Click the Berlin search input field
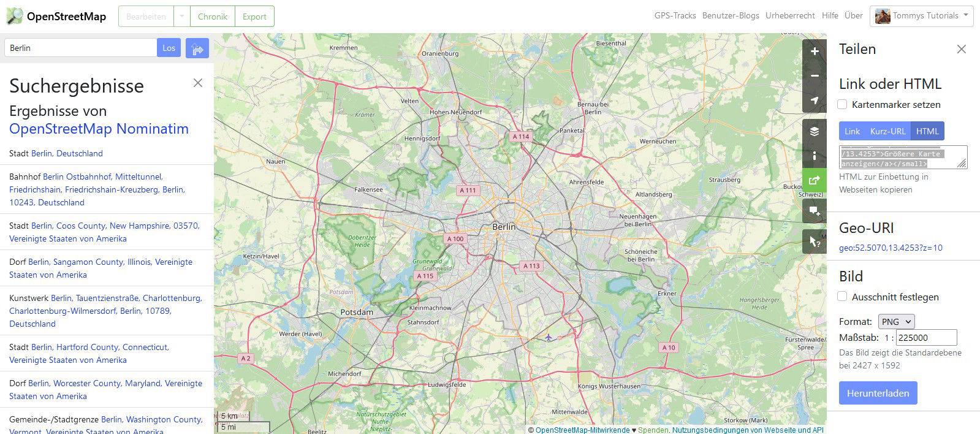This screenshot has width=980, height=434. click(80, 48)
